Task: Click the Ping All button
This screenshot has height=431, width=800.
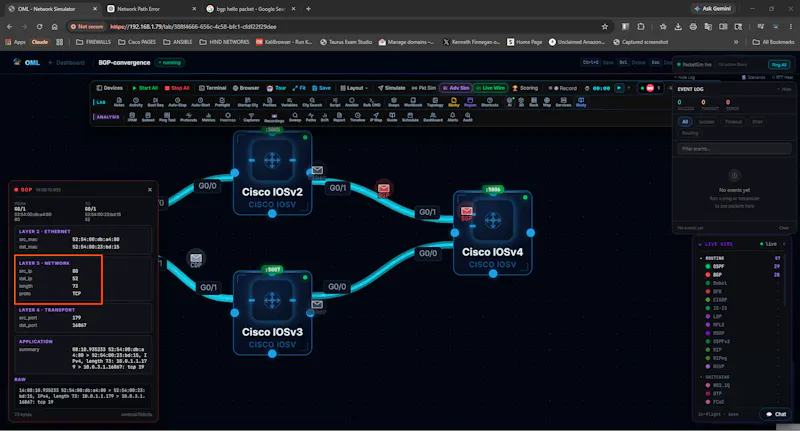Action: (x=779, y=65)
